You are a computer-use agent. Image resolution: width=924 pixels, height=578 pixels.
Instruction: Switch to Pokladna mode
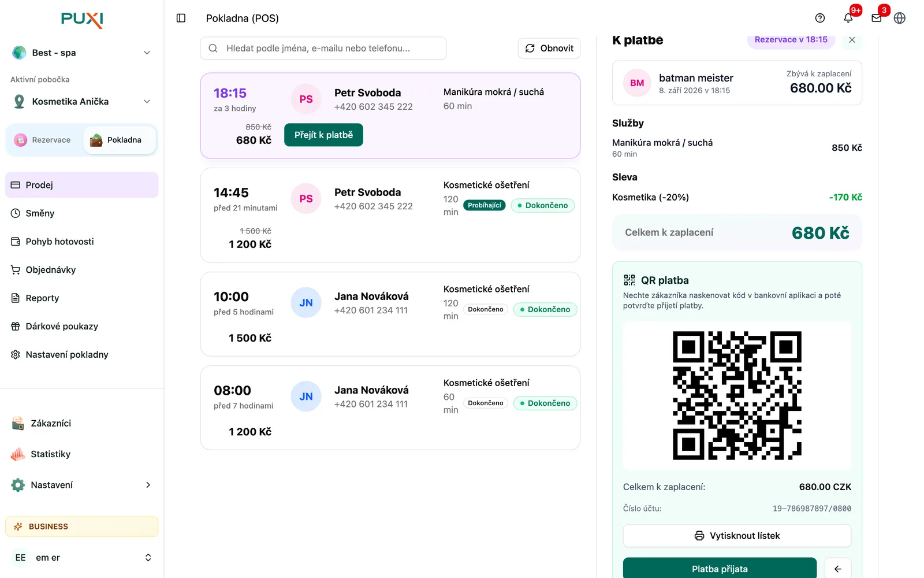(x=119, y=140)
